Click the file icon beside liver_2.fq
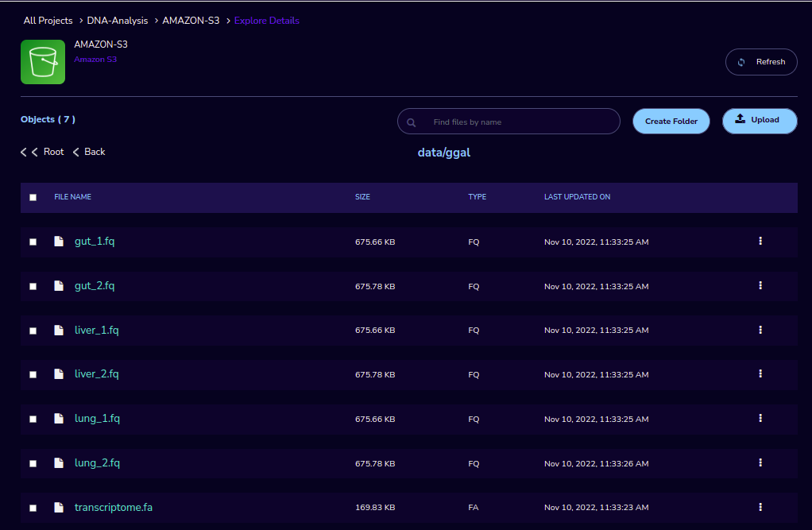 pyautogui.click(x=59, y=374)
